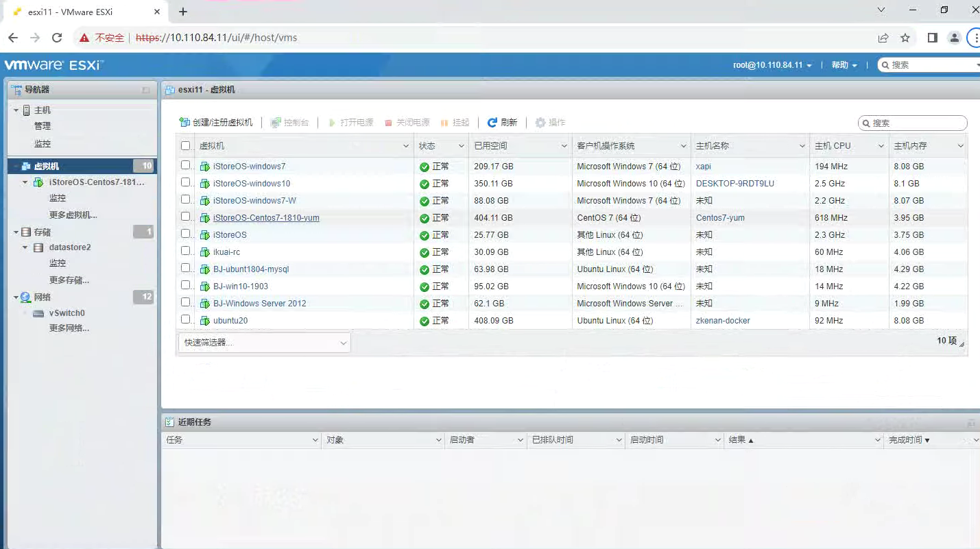The width and height of the screenshot is (980, 549).
Task: Check the box for iStoreOS-windows7
Action: click(x=185, y=165)
